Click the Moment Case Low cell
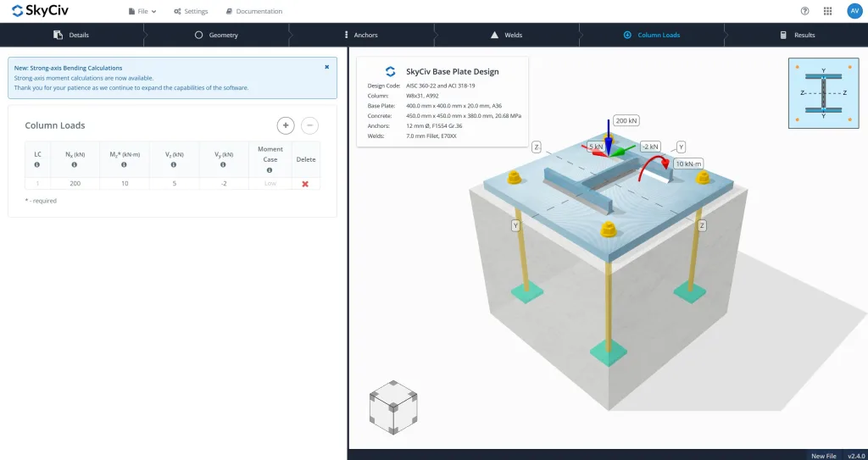The width and height of the screenshot is (868, 460). (270, 183)
